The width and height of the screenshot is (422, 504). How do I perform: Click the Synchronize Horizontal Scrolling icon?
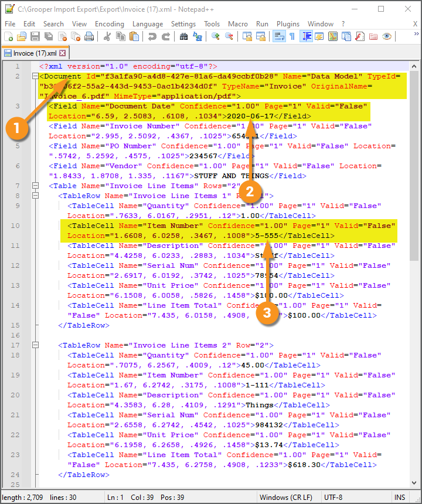pyautogui.click(x=260, y=37)
